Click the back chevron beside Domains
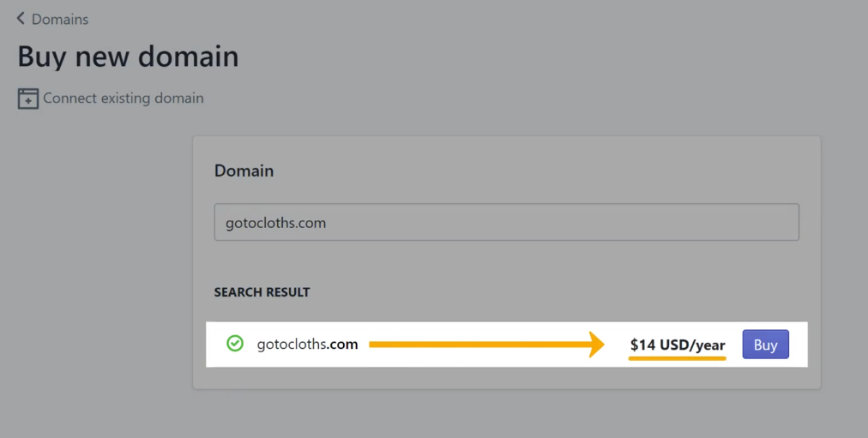Image resolution: width=868 pixels, height=438 pixels. coord(21,18)
